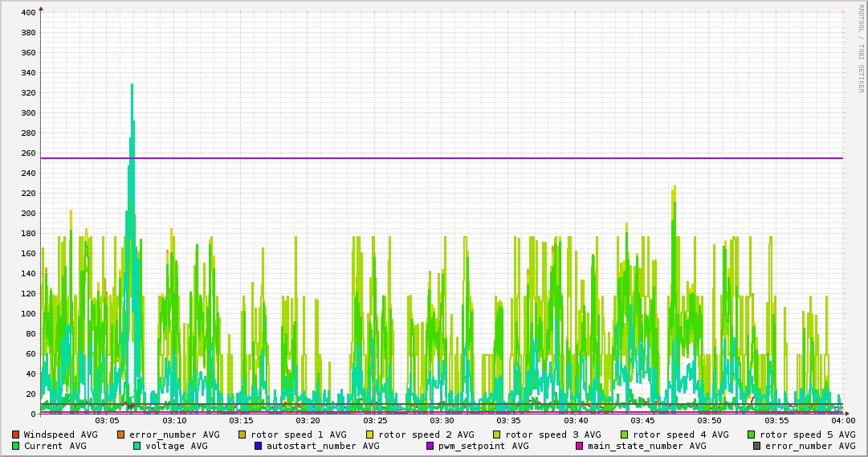The image size is (868, 457).
Task: Click the rotor speed 2 AVG label text
Action: point(426,435)
